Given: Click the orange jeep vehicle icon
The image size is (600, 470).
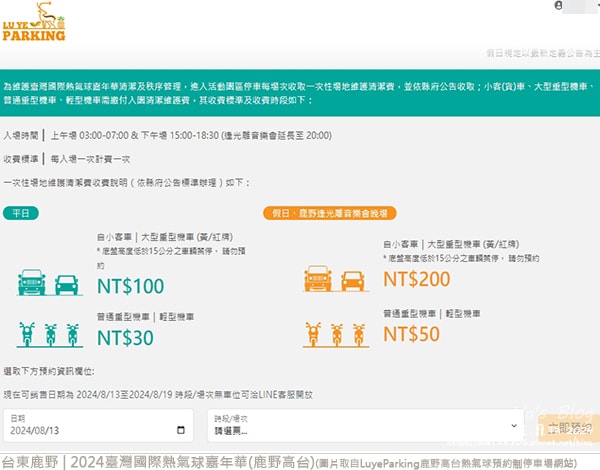Looking at the screenshot, I should [x=318, y=279].
